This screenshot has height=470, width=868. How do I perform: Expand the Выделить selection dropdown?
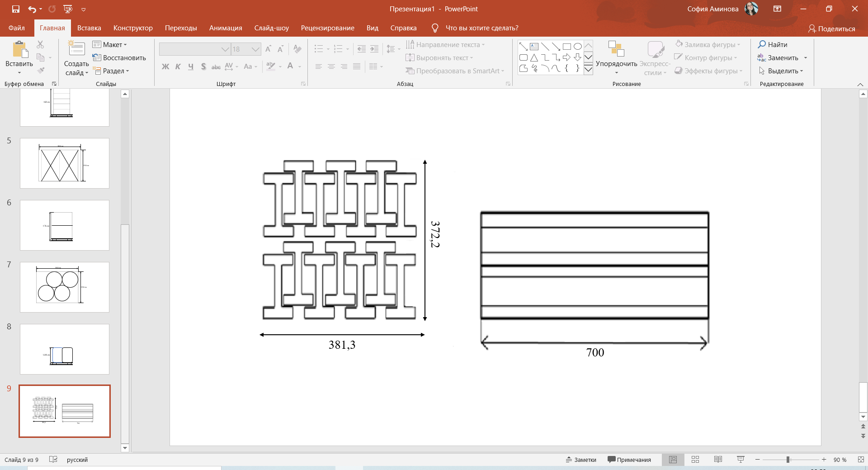[781, 71]
